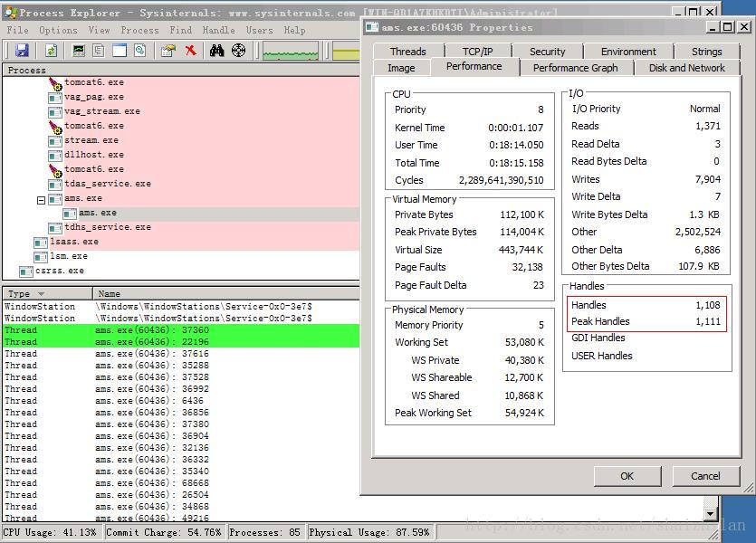The image size is (756, 543).
Task: Click the Name column header in lower pane
Action: [x=226, y=293]
